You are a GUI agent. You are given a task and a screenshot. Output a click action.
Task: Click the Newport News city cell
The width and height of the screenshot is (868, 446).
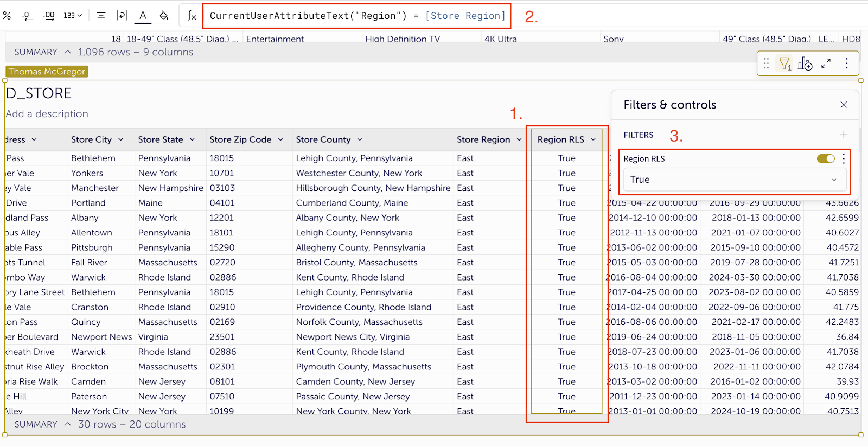[101, 337]
